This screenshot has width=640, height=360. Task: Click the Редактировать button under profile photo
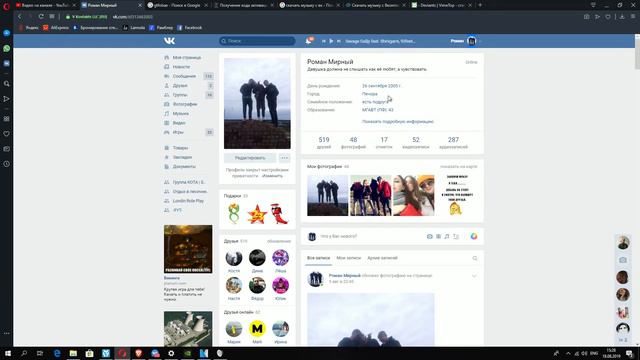(x=250, y=158)
